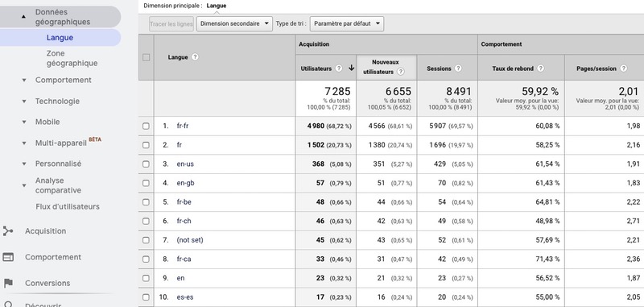
Task: Check the box for row fr
Action: [x=146, y=145]
